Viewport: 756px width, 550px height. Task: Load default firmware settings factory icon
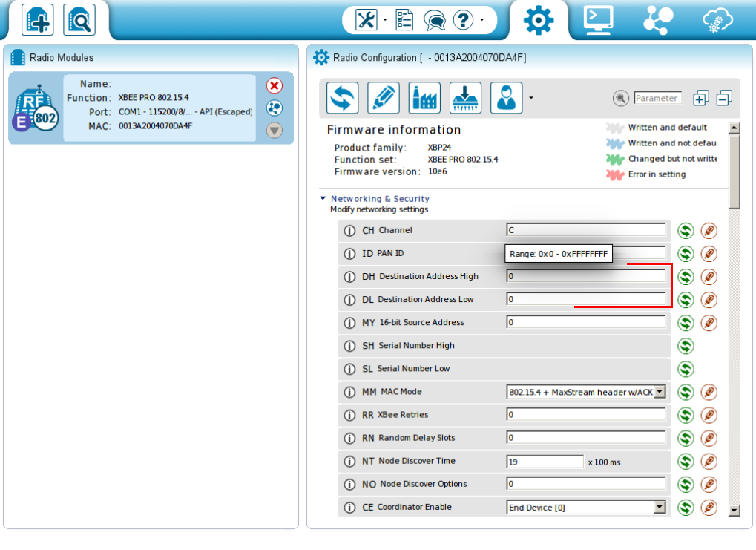[424, 98]
